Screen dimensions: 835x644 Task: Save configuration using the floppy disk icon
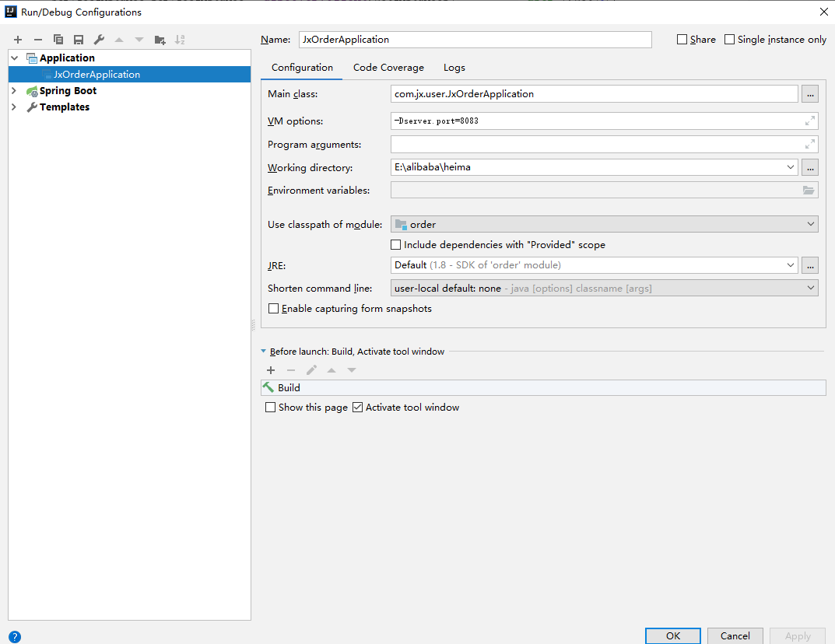[x=79, y=40]
